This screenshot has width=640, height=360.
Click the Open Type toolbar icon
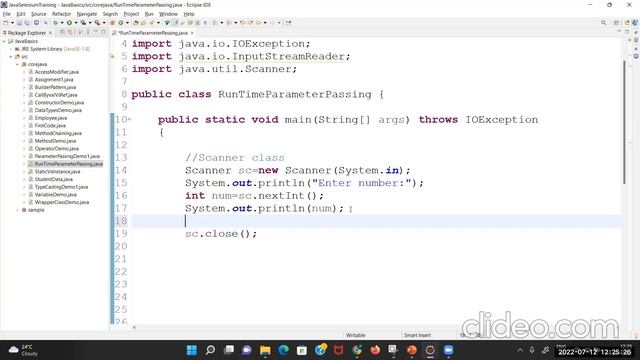pyautogui.click(x=136, y=23)
